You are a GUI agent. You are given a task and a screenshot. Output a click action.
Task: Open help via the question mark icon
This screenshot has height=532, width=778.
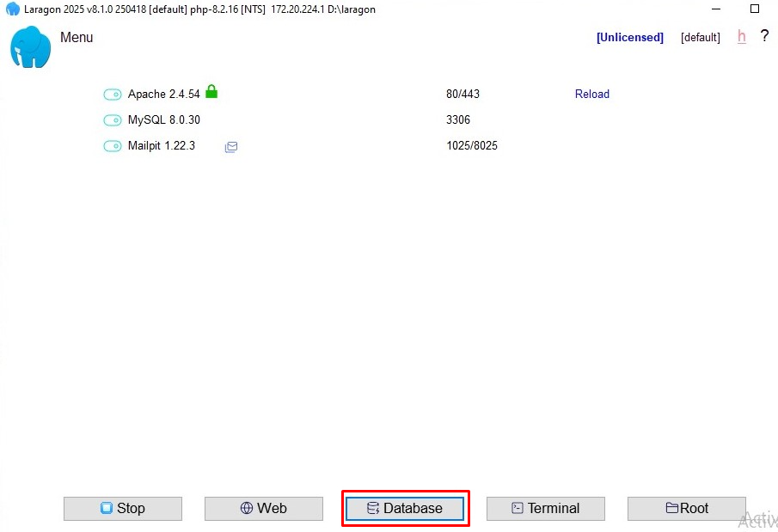click(x=763, y=36)
